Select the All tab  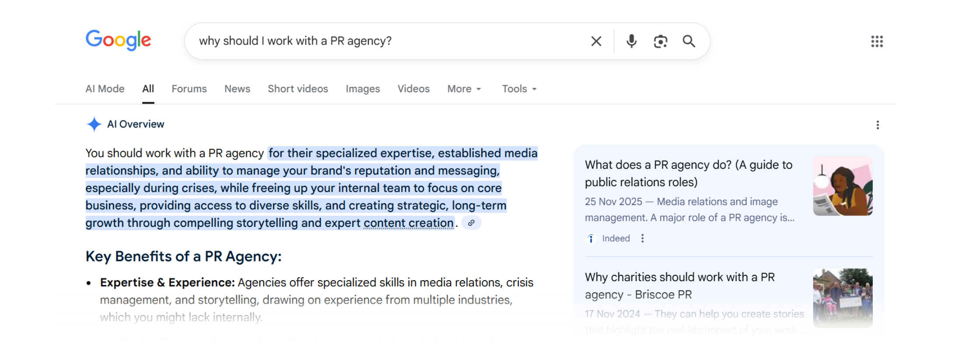click(x=148, y=89)
